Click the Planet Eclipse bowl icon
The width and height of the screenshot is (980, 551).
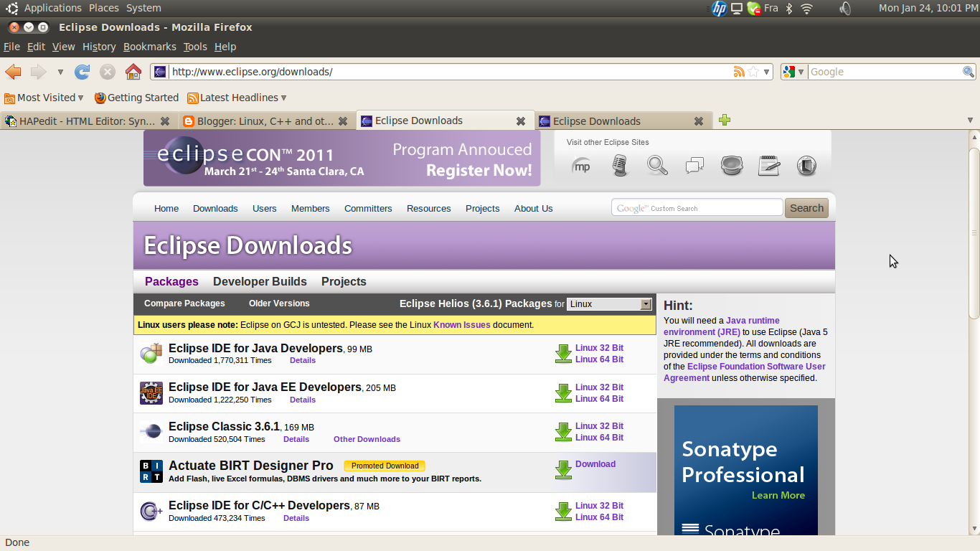(x=731, y=166)
